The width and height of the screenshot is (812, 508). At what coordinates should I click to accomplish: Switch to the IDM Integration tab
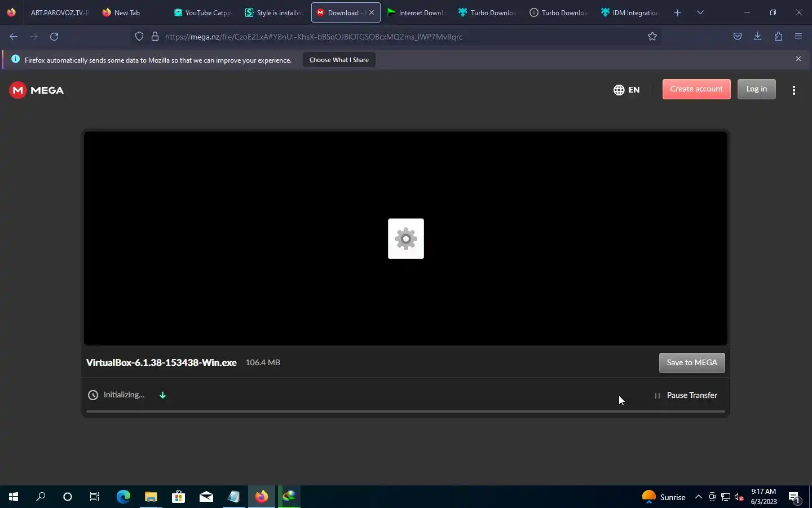point(631,12)
